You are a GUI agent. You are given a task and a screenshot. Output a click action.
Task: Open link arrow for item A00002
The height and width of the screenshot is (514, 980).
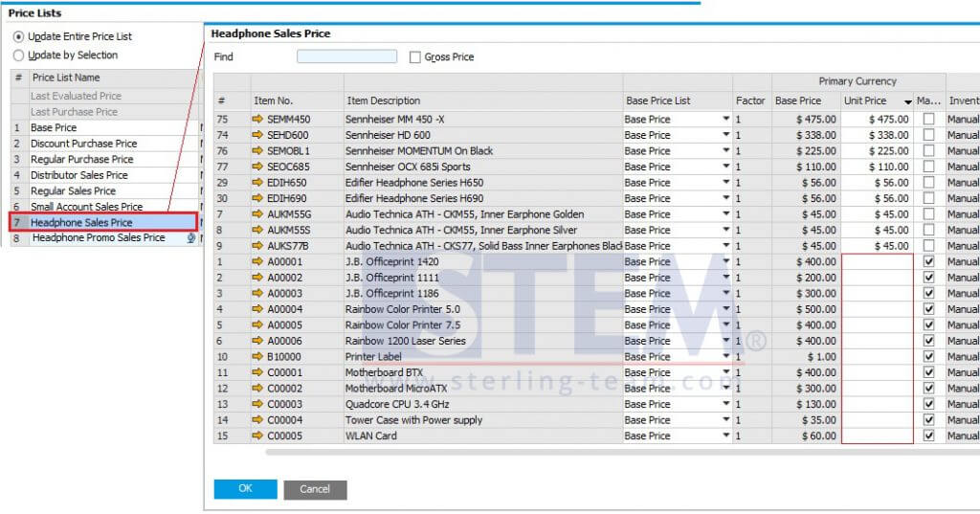[x=257, y=277]
